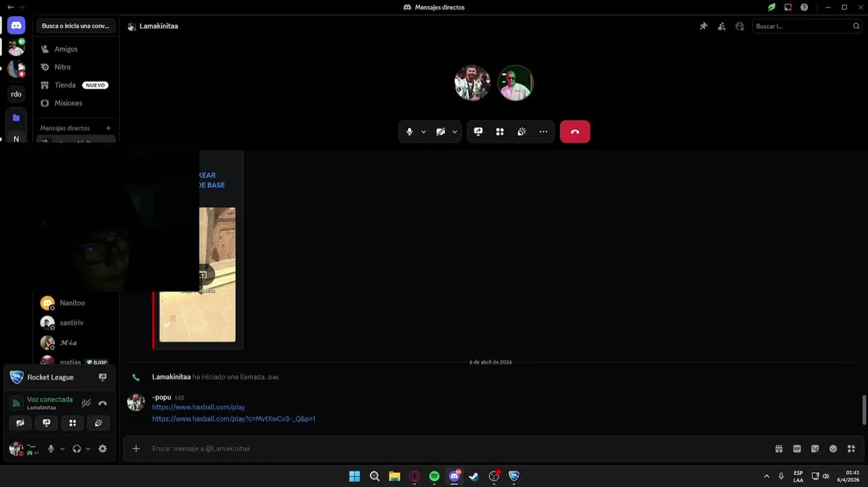Viewport: 868px width, 487px height.
Task: Open the Windows Start menu
Action: coord(355,476)
